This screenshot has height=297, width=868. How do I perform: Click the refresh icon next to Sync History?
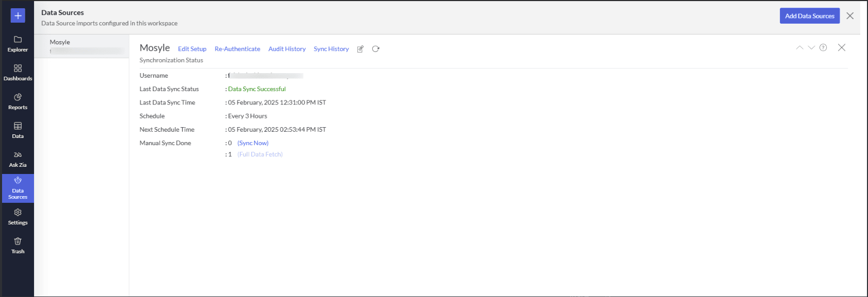coord(376,49)
